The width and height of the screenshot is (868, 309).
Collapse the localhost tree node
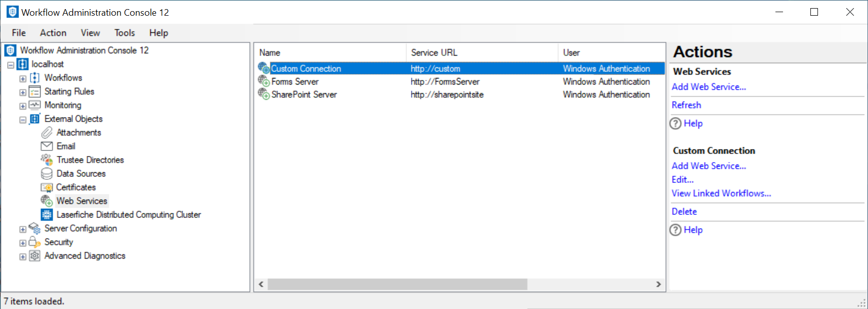point(11,65)
